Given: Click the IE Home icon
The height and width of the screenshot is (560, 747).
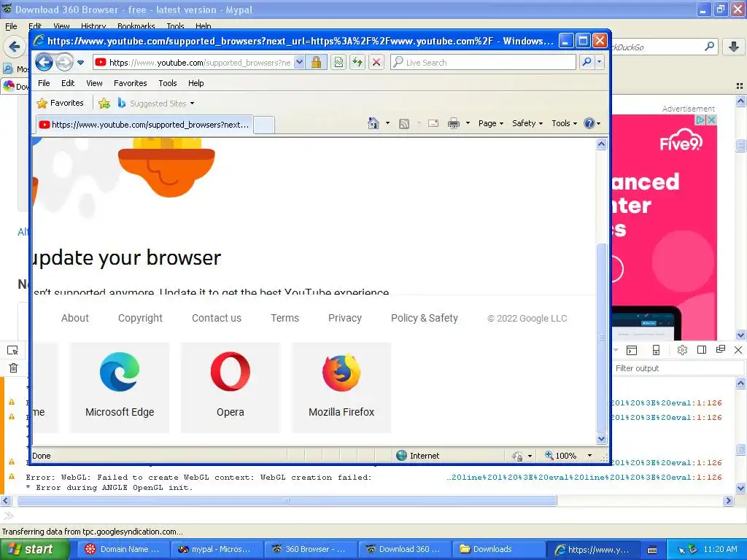Looking at the screenshot, I should [x=373, y=123].
